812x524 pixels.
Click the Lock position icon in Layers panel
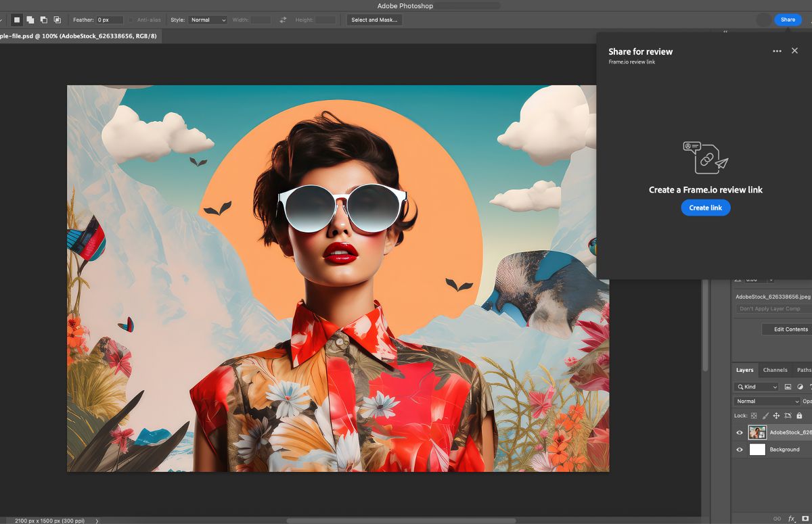(776, 415)
